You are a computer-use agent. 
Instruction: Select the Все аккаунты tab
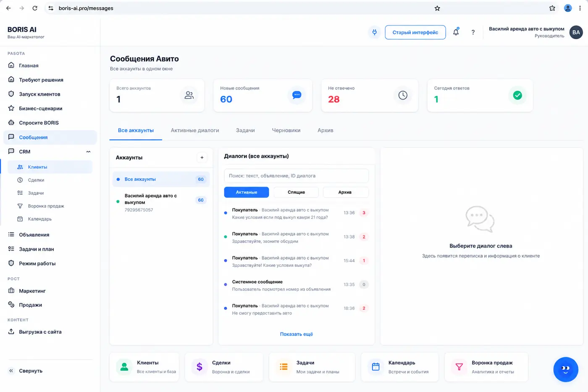[x=136, y=130]
